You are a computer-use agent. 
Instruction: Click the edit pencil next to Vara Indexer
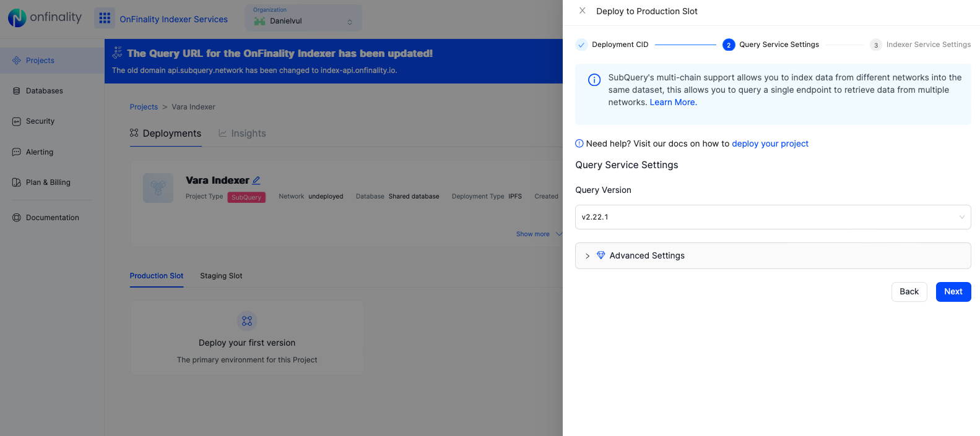click(x=256, y=181)
